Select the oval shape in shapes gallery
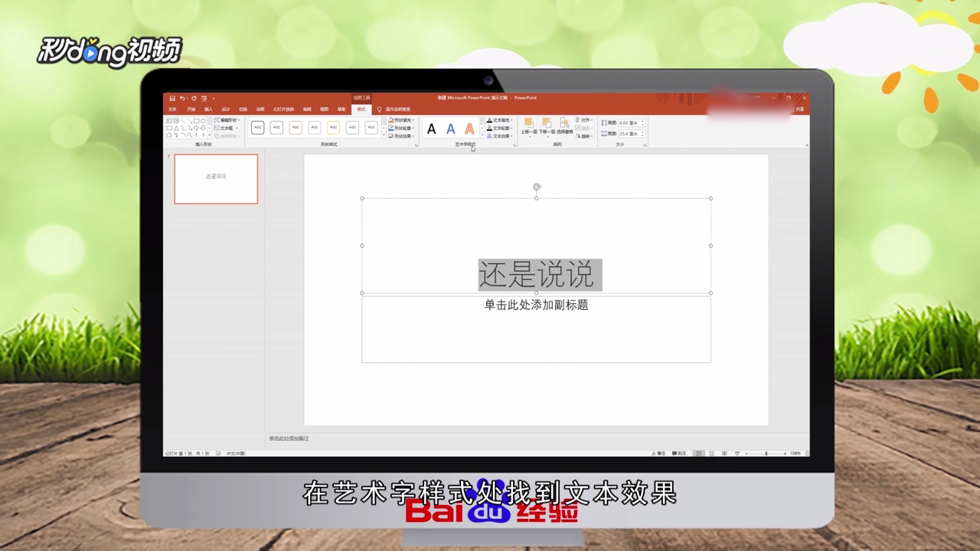Image resolution: width=980 pixels, height=551 pixels. (x=203, y=121)
